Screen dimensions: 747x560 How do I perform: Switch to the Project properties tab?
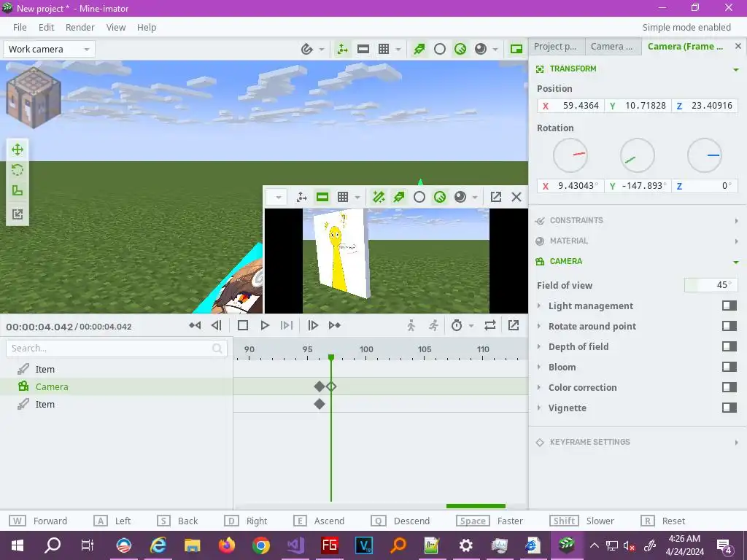pyautogui.click(x=557, y=47)
